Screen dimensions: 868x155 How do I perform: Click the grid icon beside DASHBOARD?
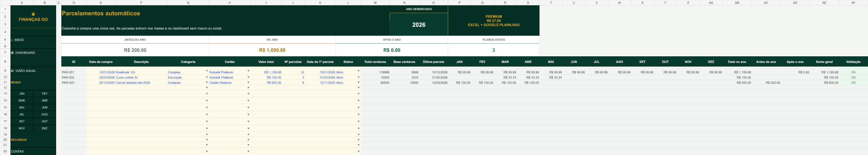pos(12,53)
